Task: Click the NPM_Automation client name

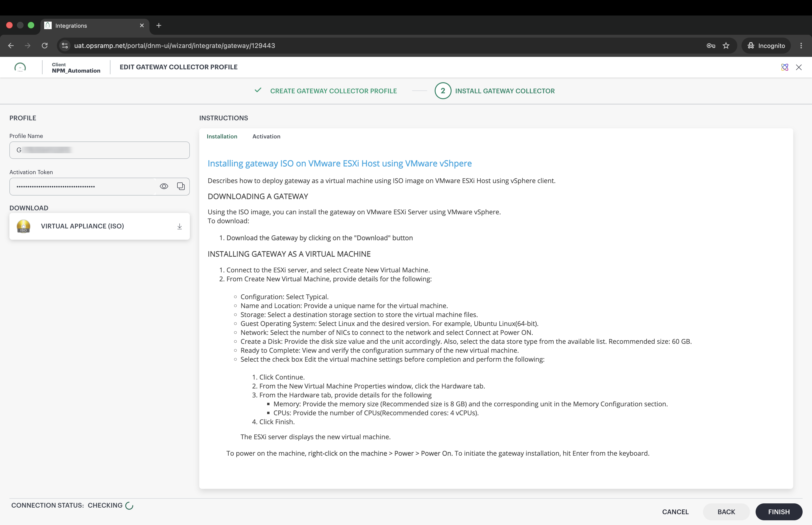Action: coord(76,71)
